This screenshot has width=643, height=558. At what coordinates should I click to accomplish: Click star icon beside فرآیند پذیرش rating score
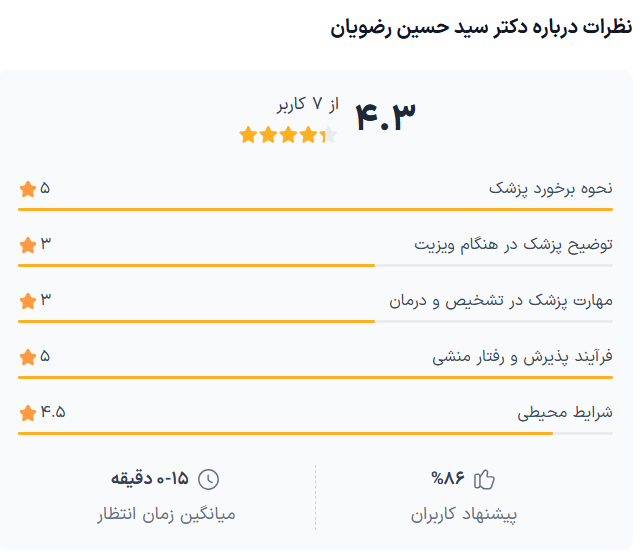pyautogui.click(x=27, y=356)
